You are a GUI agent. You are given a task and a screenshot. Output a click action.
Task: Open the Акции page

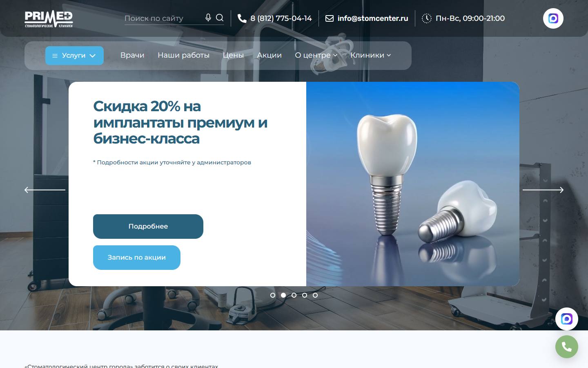tap(269, 55)
